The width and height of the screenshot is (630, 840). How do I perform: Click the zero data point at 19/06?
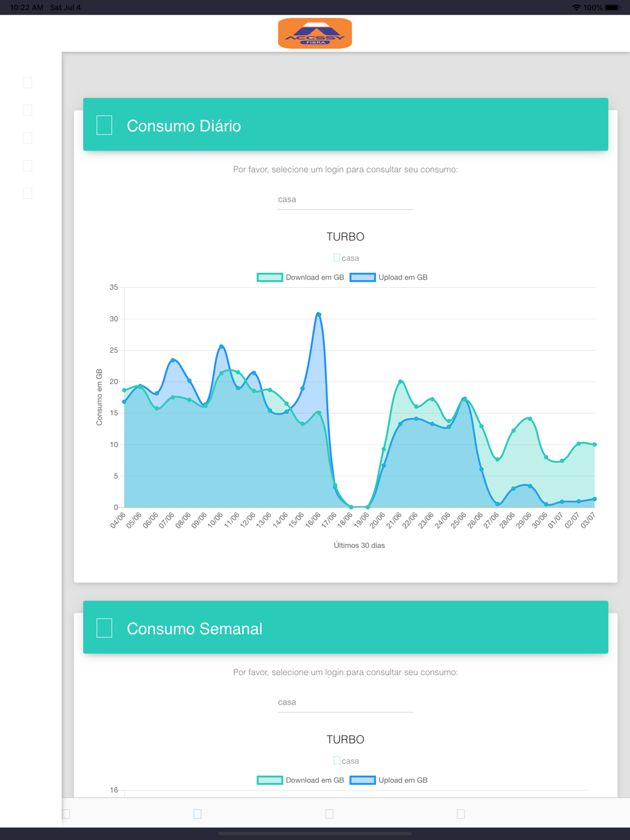(367, 507)
